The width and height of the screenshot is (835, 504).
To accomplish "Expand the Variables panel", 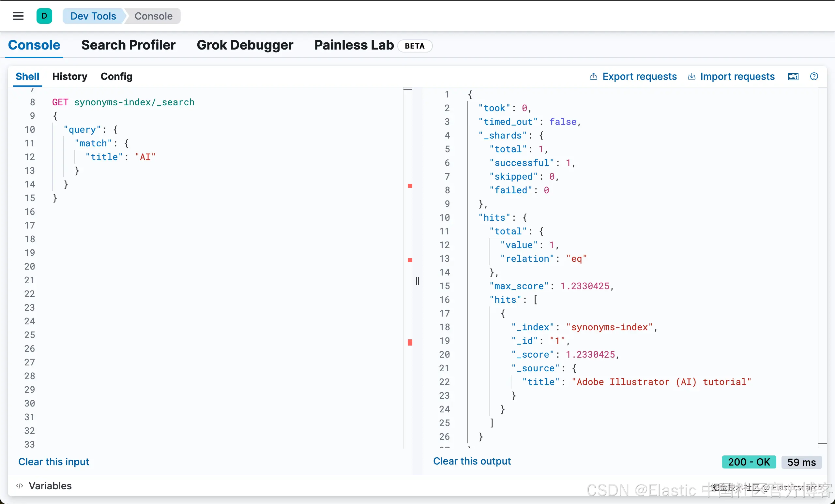I will pyautogui.click(x=50, y=486).
